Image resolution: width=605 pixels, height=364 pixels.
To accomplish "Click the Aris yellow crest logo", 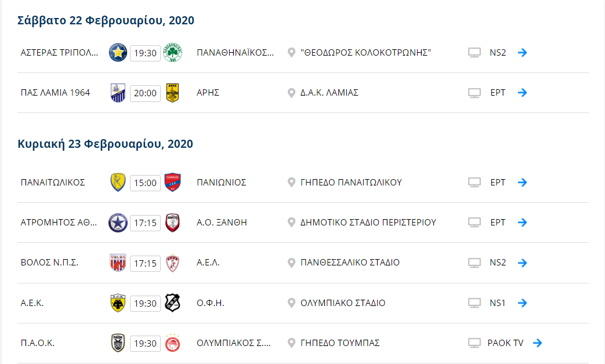I will click(x=172, y=93).
